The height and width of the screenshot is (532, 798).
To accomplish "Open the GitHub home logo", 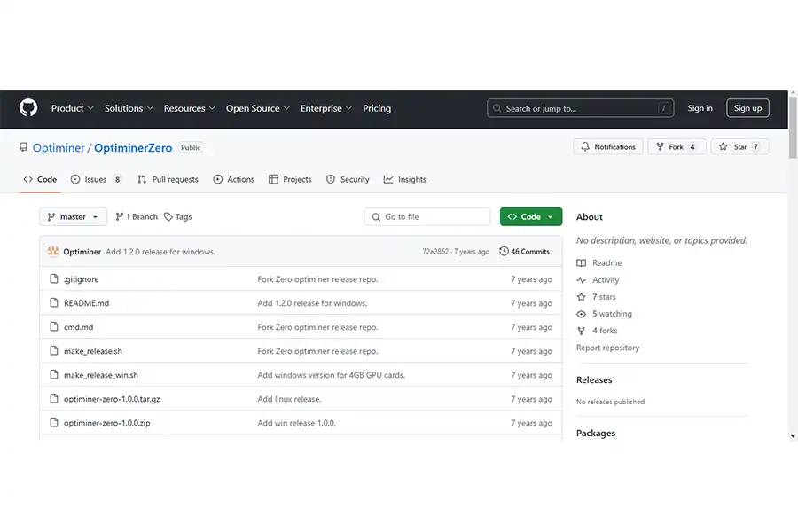I will 28,108.
